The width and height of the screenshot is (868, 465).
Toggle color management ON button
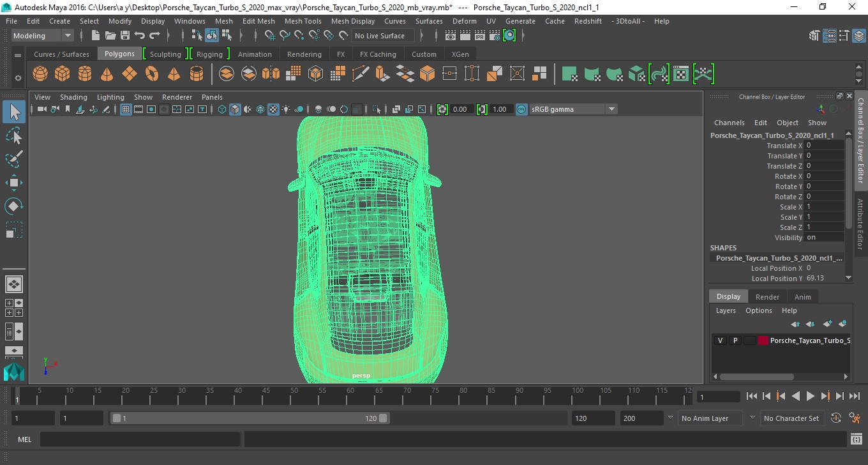point(521,109)
